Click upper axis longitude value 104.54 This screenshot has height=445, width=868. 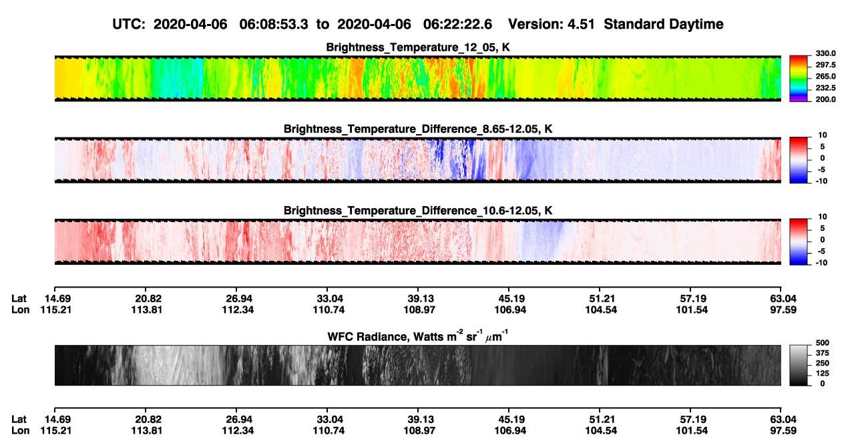point(602,310)
